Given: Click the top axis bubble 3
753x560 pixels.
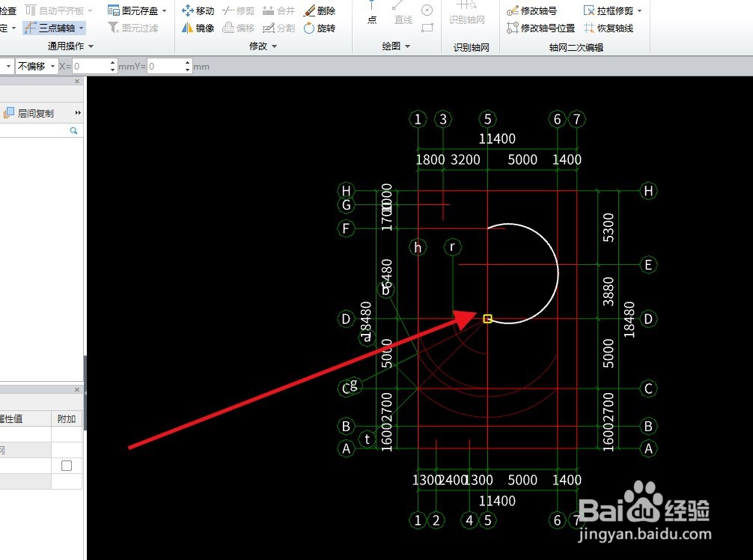Looking at the screenshot, I should [443, 119].
